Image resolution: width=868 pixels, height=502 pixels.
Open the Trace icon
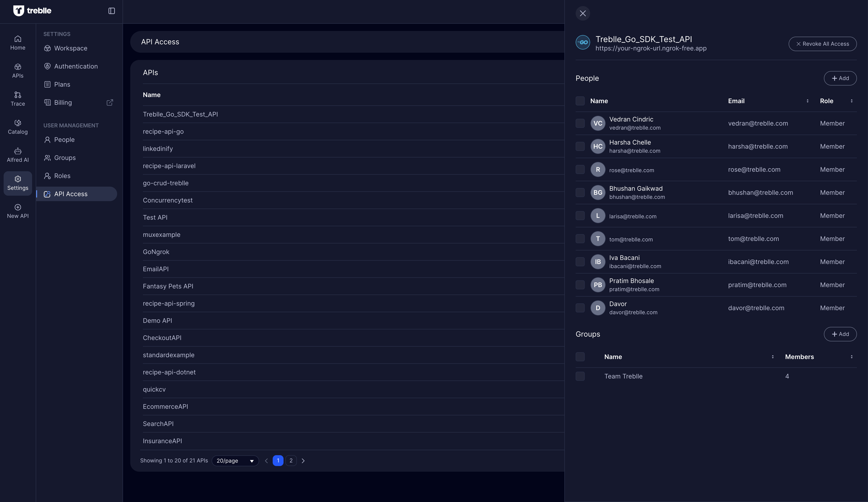18,95
